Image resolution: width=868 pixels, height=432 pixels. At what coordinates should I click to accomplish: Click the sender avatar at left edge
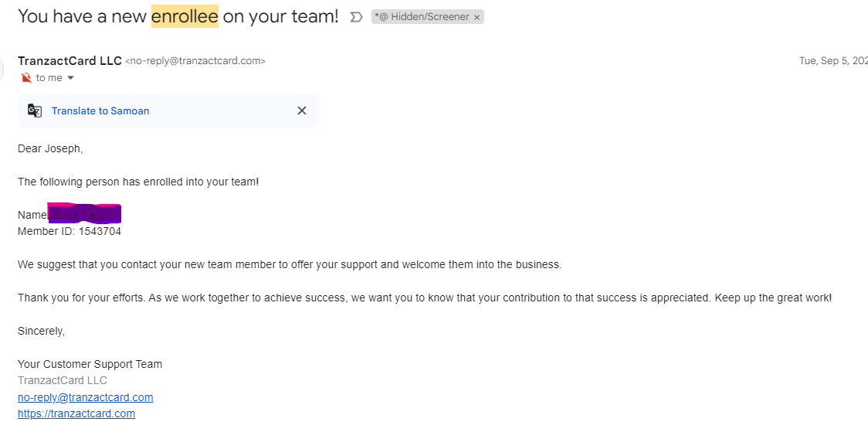pos(2,69)
